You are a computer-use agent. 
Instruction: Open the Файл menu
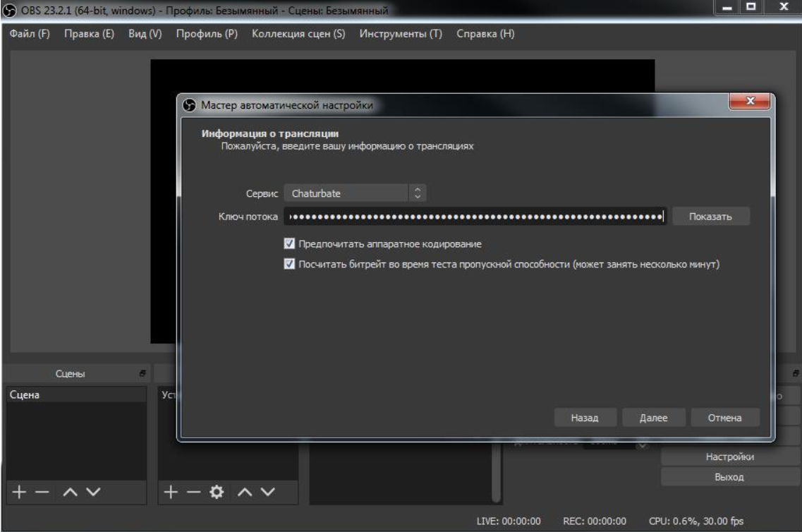30,34
